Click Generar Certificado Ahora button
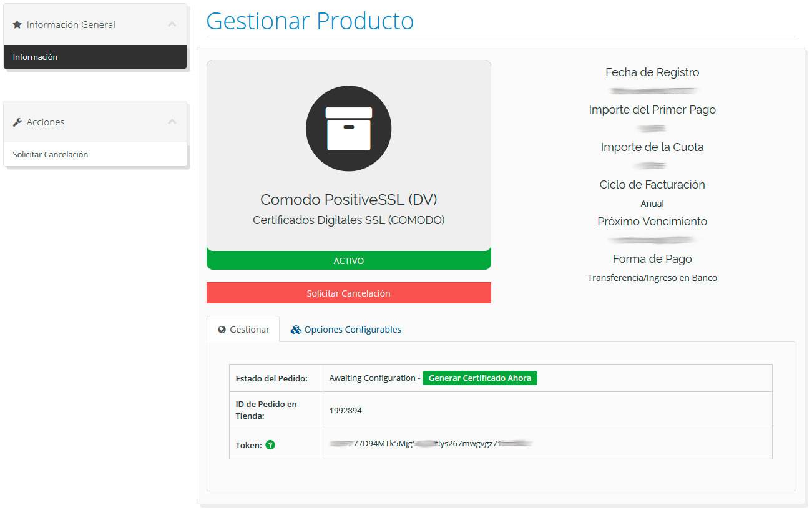The image size is (812, 515). (480, 378)
